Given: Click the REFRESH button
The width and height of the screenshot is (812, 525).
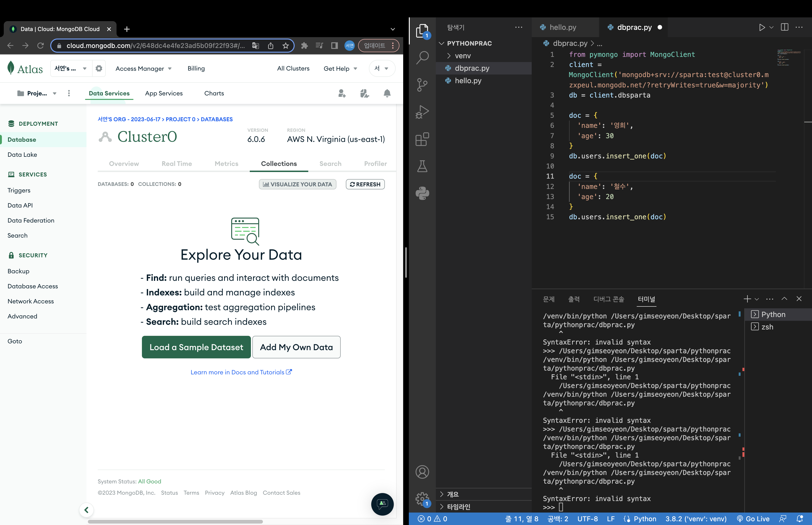Looking at the screenshot, I should click(x=365, y=184).
